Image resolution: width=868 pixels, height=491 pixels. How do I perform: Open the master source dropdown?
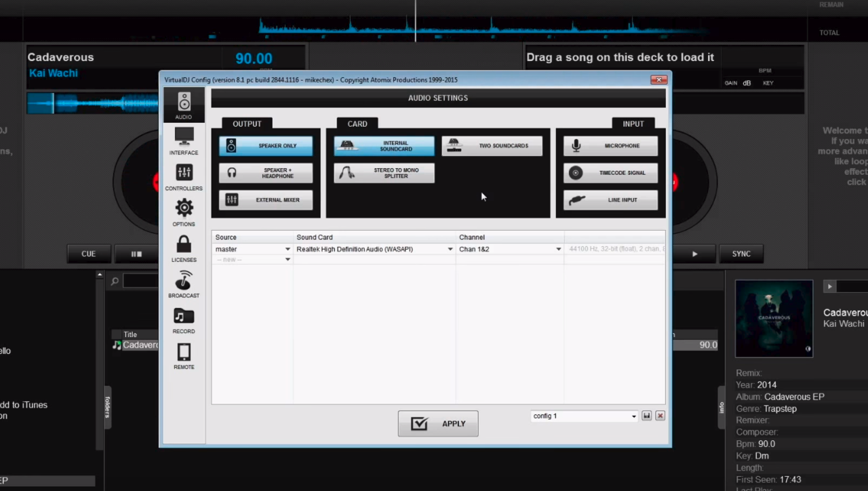pyautogui.click(x=288, y=250)
